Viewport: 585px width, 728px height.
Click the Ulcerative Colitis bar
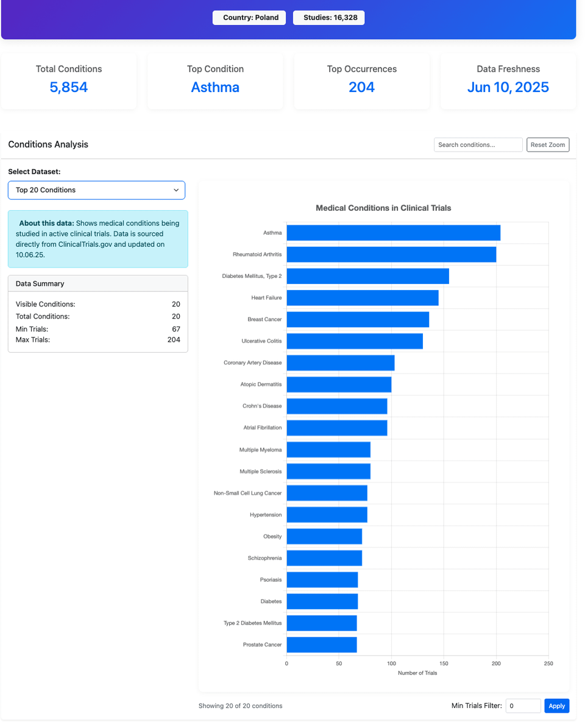click(355, 341)
